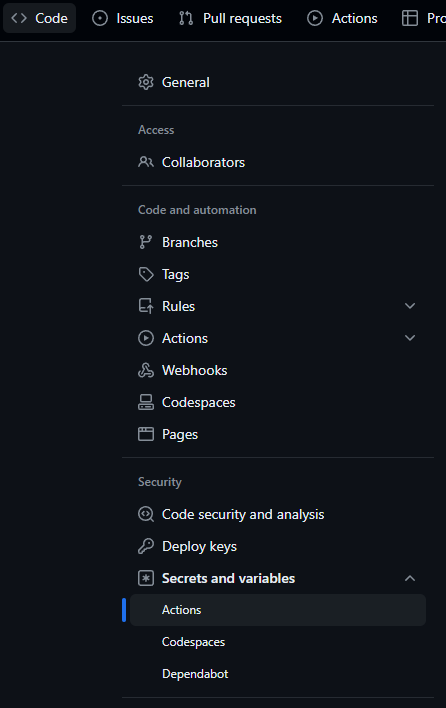Screen dimensions: 446x708
Task: Click the Tags label icon
Action: [x=146, y=274]
